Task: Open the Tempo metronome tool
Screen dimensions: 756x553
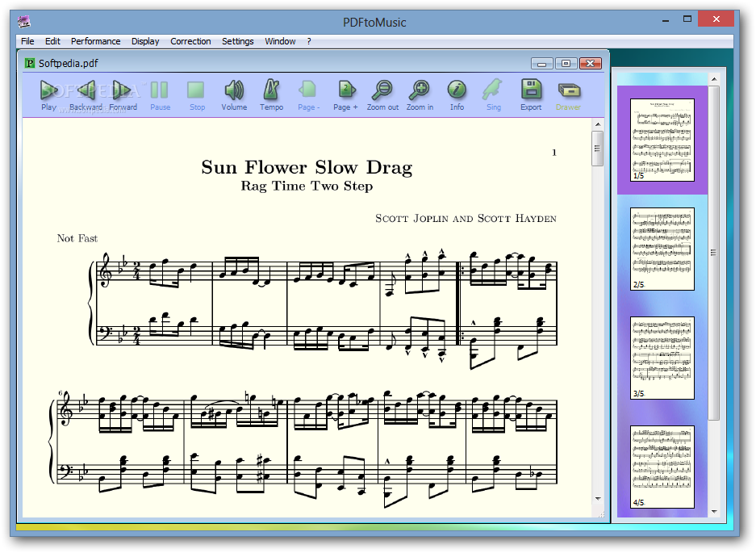Action: [271, 90]
